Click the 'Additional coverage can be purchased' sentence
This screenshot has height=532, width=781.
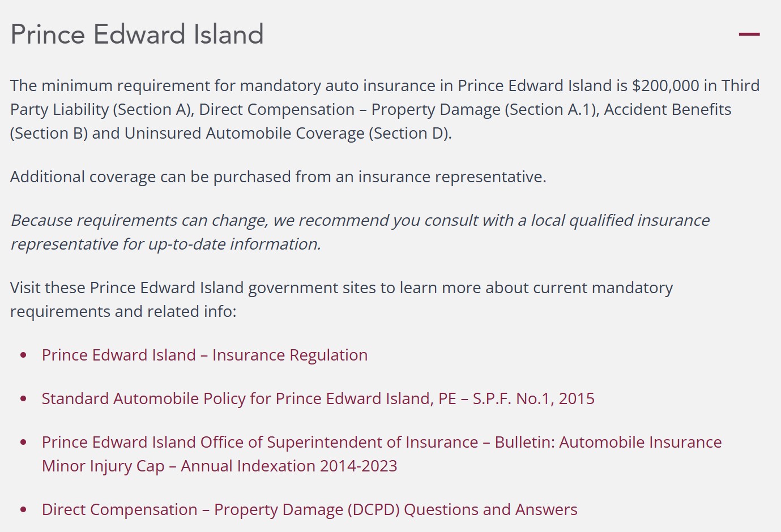click(278, 177)
